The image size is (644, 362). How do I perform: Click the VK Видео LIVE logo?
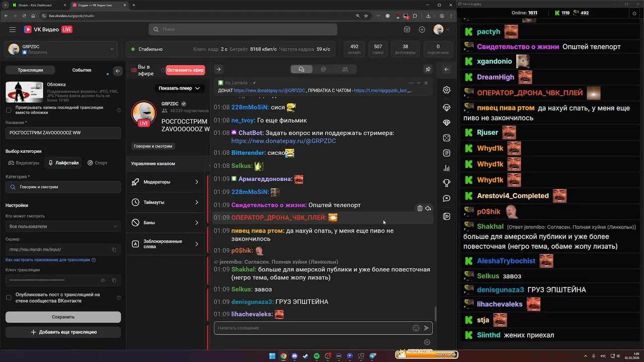48,30
